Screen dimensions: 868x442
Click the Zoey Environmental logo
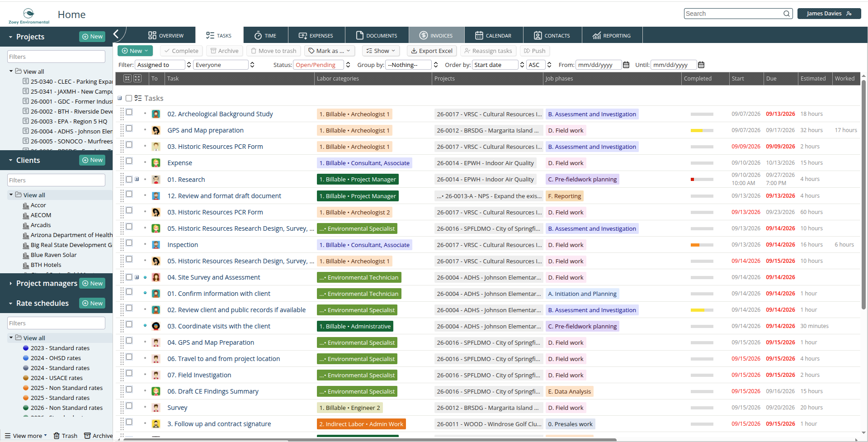(x=29, y=16)
